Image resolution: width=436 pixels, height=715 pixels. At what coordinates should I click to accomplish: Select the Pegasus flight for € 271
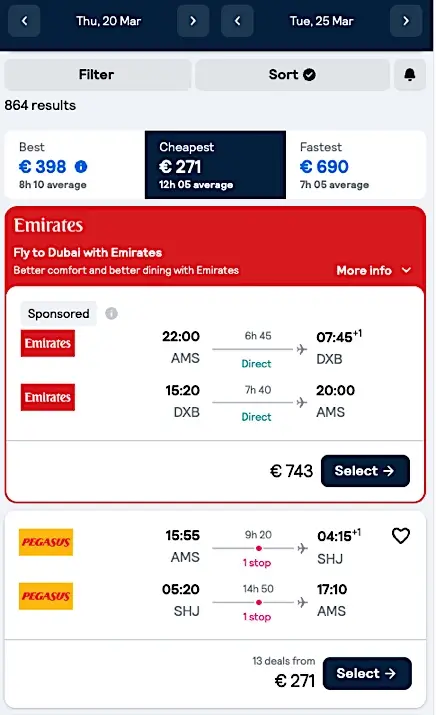pyautogui.click(x=367, y=674)
